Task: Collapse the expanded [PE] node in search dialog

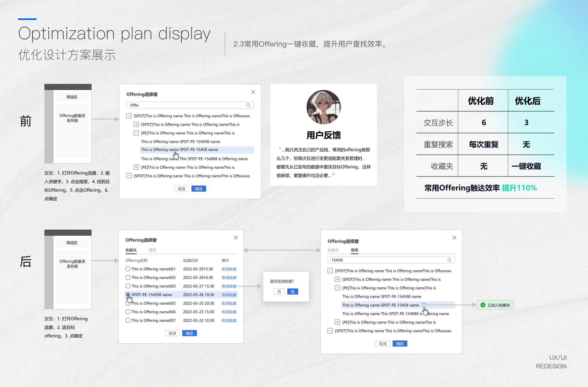Action: click(x=337, y=288)
